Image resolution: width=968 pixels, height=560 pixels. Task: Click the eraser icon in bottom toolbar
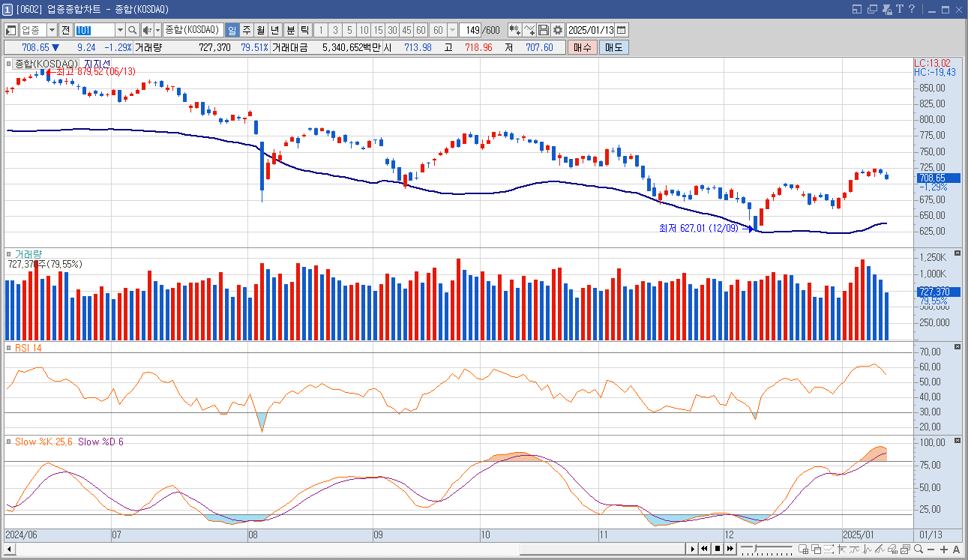click(x=893, y=550)
